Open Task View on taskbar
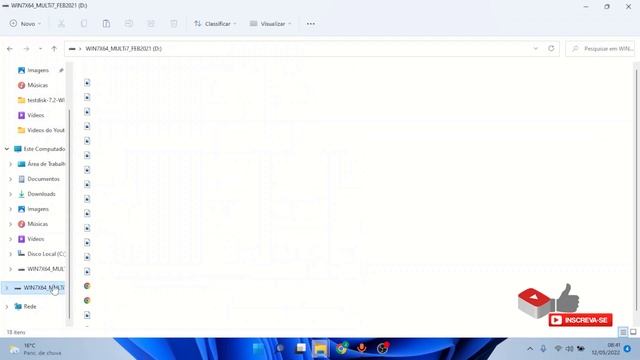Screen dimensions: 640x360 click(301, 349)
